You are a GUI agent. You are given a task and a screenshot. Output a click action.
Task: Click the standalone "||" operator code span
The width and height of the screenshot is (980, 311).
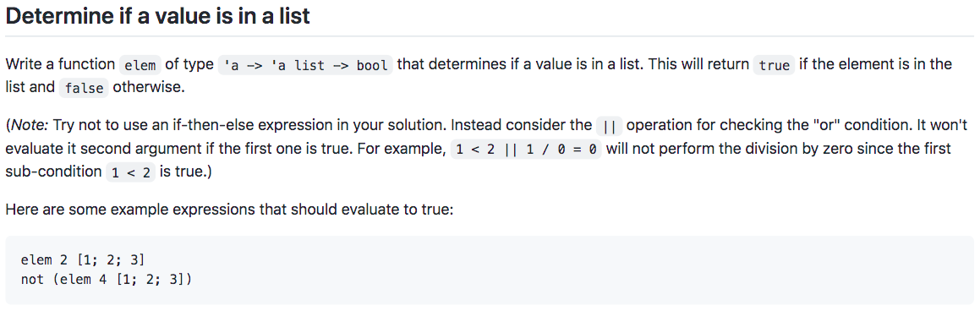point(610,126)
